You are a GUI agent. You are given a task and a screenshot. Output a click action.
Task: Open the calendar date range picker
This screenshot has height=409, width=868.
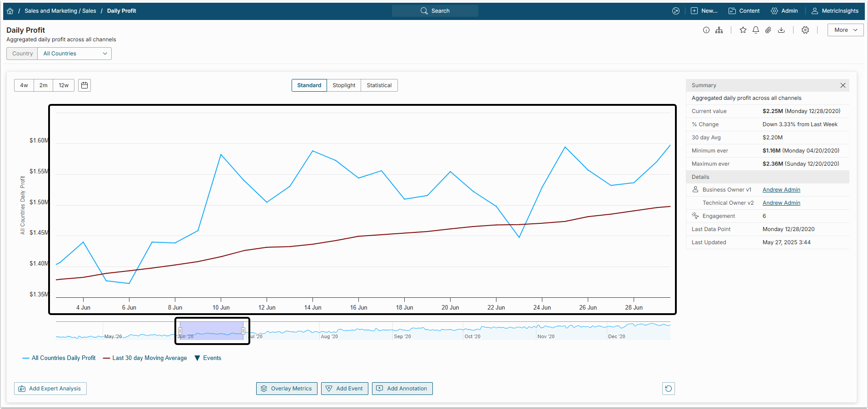[x=84, y=85]
